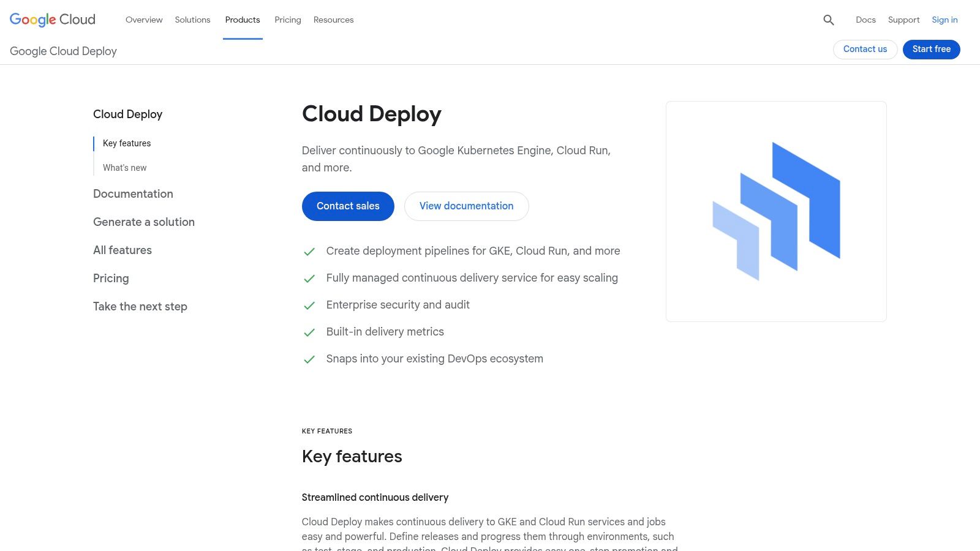Click the Contact sales button
The height and width of the screenshot is (551, 980).
point(348,206)
